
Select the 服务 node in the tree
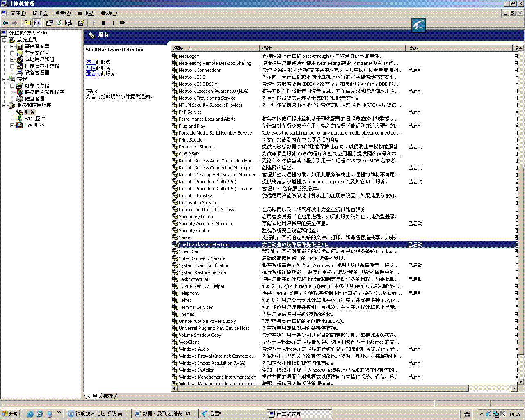pyautogui.click(x=30, y=112)
